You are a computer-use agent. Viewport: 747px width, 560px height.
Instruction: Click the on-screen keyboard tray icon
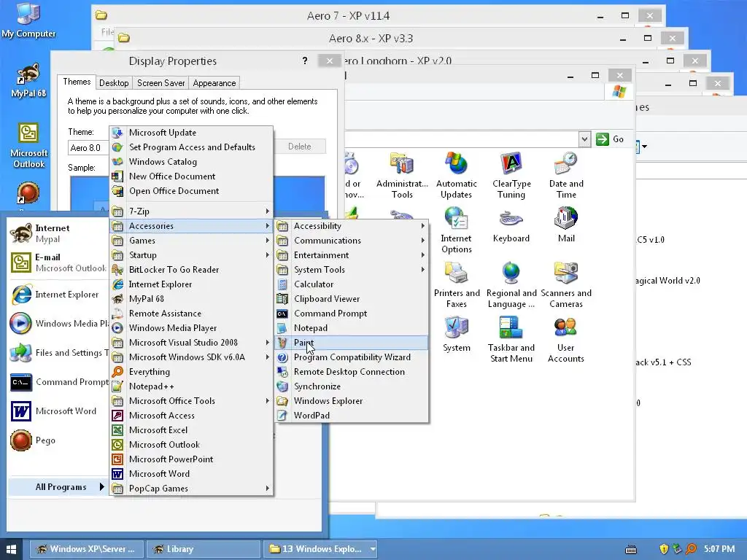pyautogui.click(x=631, y=550)
